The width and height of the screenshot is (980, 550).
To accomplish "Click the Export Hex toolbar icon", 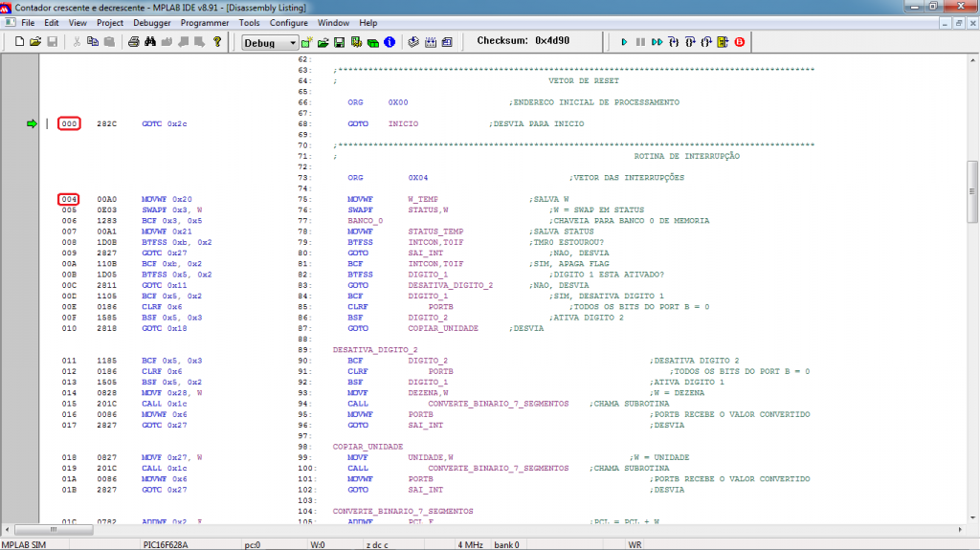I will pyautogui.click(x=447, y=42).
